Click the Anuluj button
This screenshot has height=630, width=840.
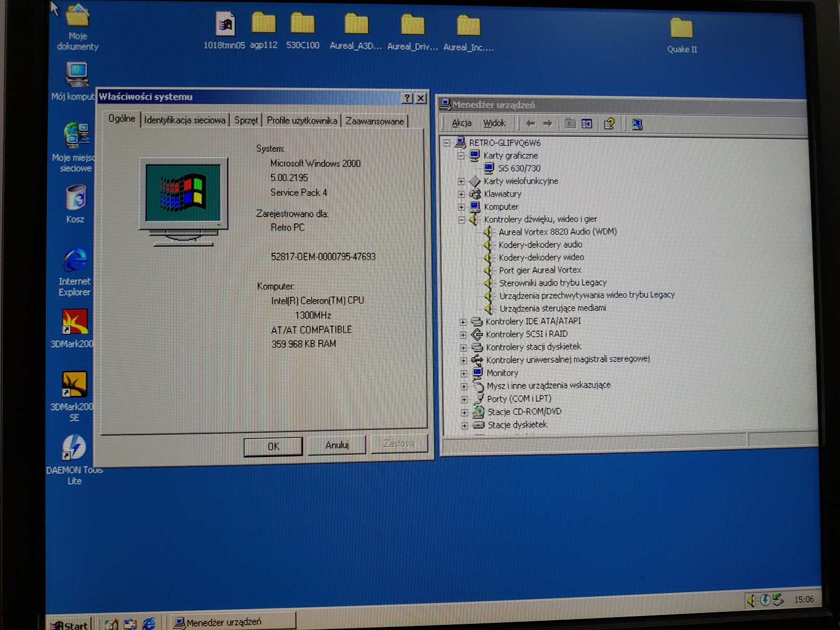[336, 445]
